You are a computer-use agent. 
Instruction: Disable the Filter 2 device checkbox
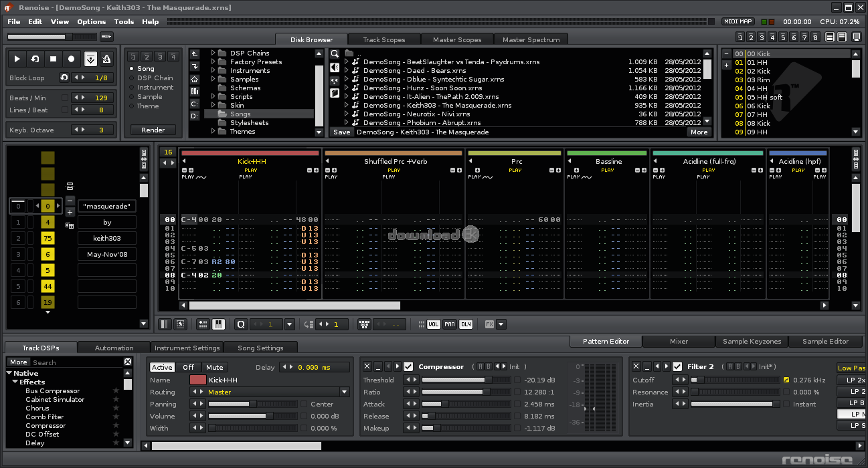coord(677,366)
